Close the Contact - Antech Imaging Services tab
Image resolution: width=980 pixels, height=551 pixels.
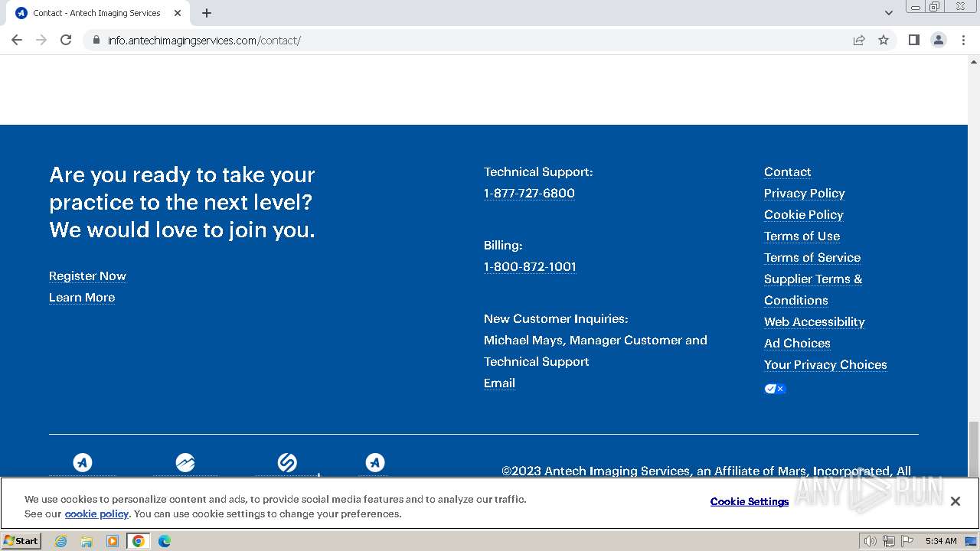178,13
